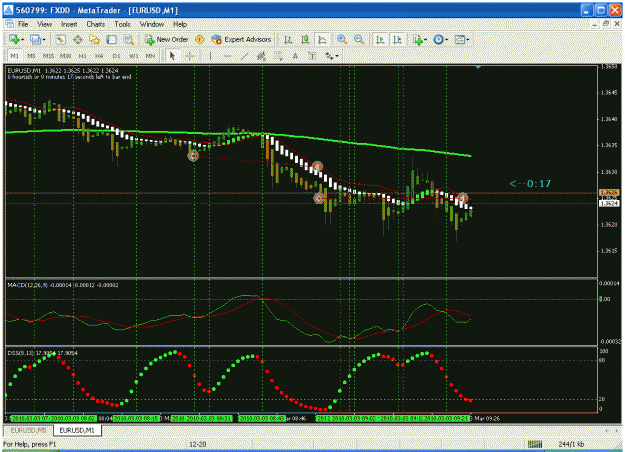Select the Text Label 'T' tool

[312, 56]
